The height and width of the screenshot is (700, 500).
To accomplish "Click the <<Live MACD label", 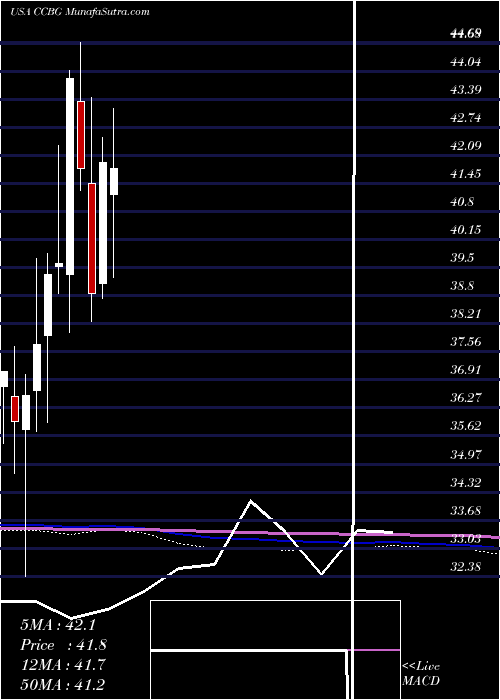I will [x=421, y=673].
